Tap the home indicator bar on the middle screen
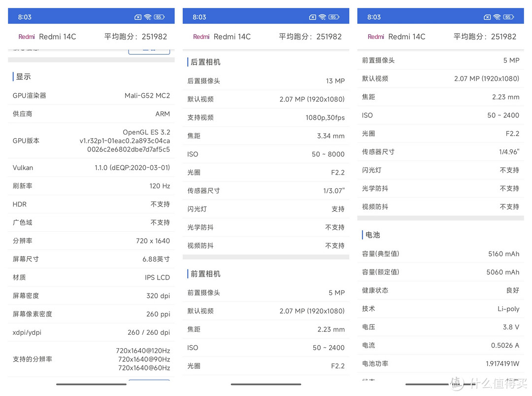Screen dimensions: 532x396 tap(266, 384)
